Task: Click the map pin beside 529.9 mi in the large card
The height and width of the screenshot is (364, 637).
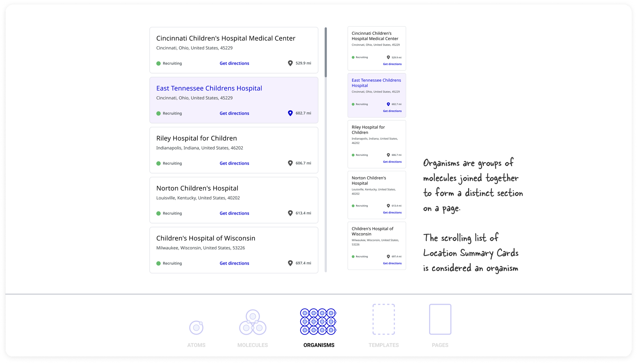Action: (x=290, y=63)
